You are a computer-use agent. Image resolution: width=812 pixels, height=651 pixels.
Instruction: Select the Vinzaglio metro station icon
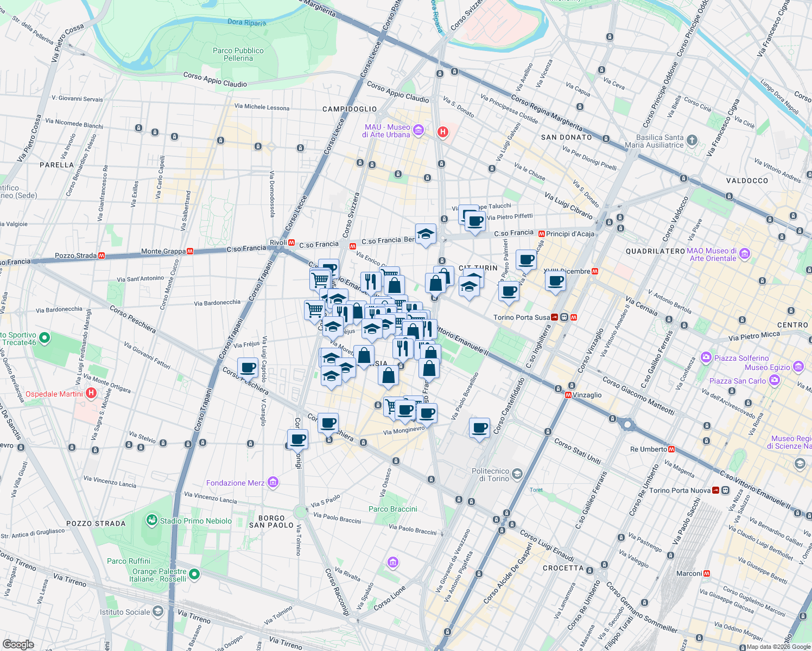pyautogui.click(x=568, y=395)
